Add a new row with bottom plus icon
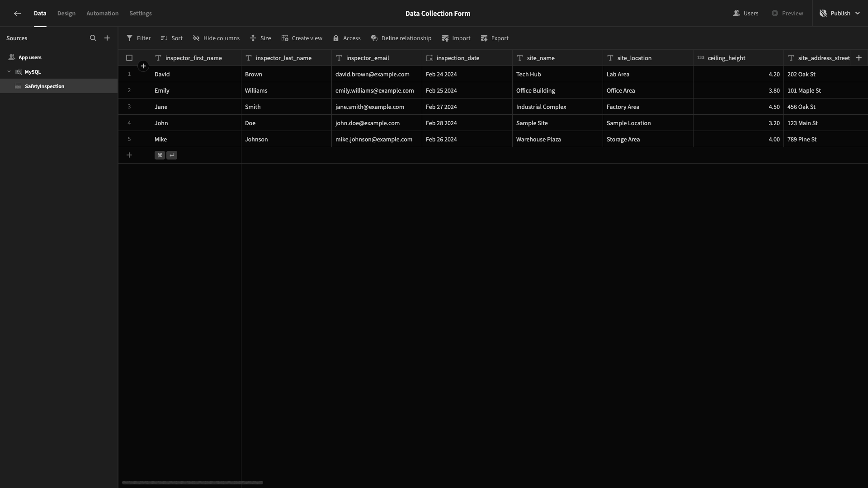Image resolution: width=868 pixels, height=488 pixels. coord(129,155)
